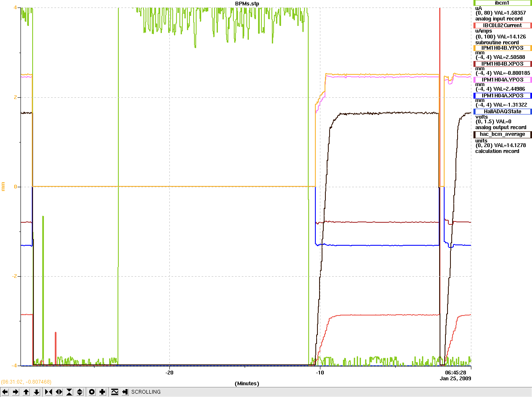The height and width of the screenshot is (397, 532).
Task: Click the 06:45:28 timestamp on the axis
Action: pyautogui.click(x=455, y=372)
